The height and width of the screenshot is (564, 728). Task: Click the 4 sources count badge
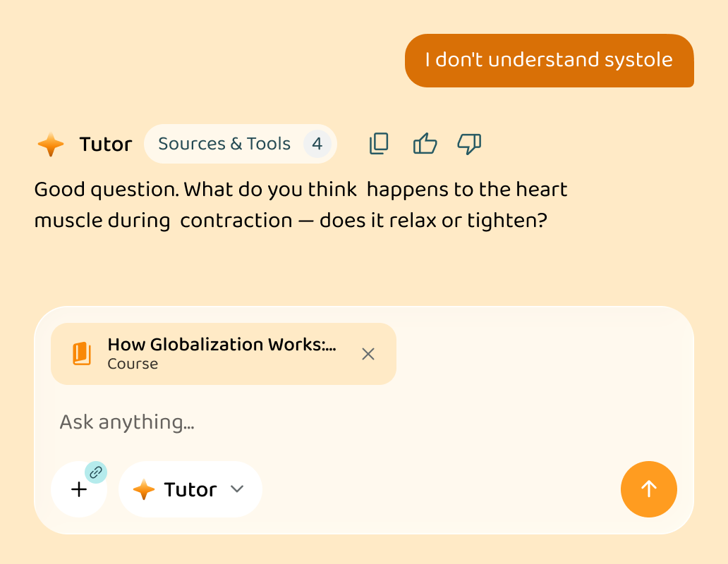(317, 144)
